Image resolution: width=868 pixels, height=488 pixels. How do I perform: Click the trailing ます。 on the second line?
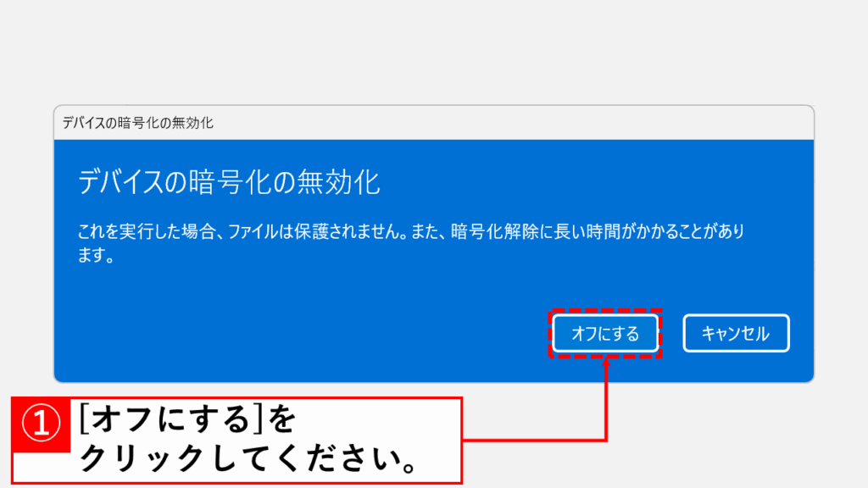click(97, 255)
